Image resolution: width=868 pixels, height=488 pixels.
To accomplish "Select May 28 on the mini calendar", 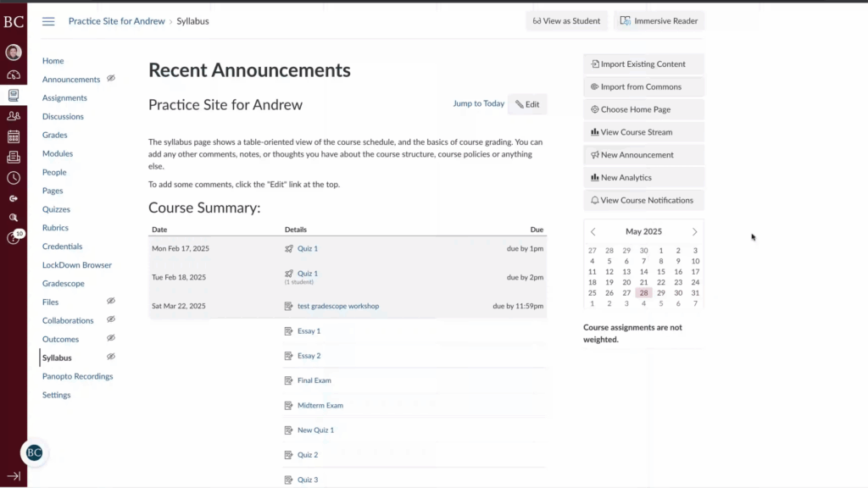I will pos(643,292).
